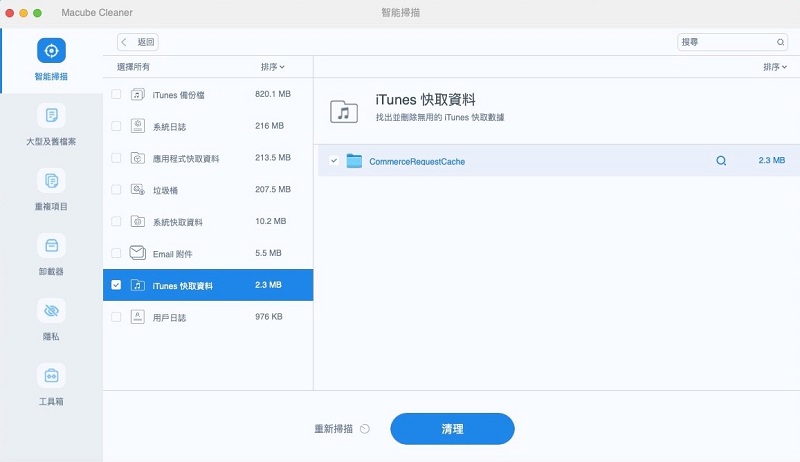Check the Email 附件 checkbox
Image resolution: width=800 pixels, height=462 pixels.
(116, 253)
